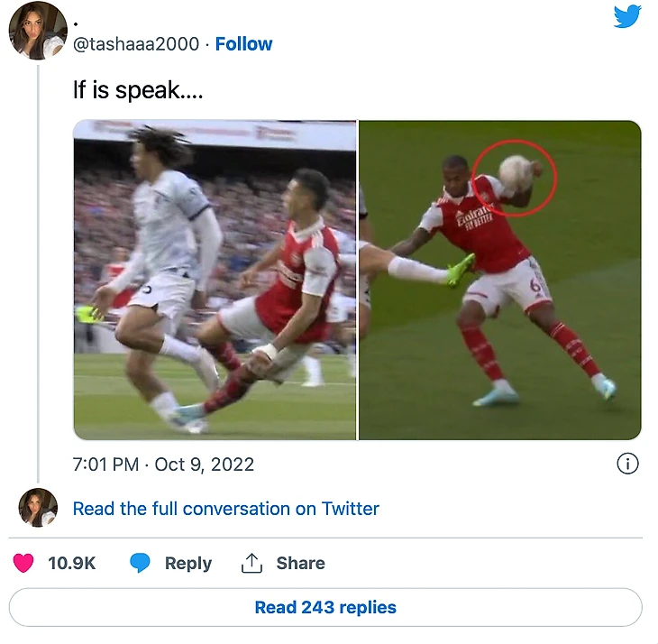
Task: Click the Read 243 replies button
Action: [x=325, y=608]
